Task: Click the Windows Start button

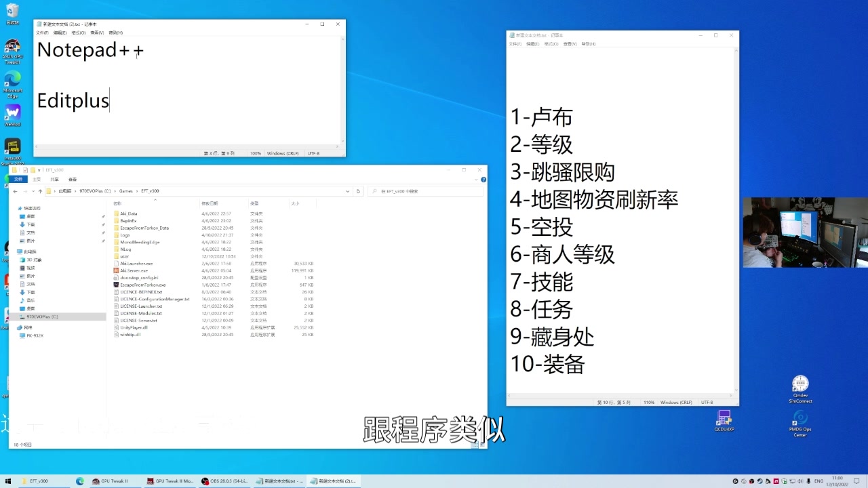Action: click(8, 481)
